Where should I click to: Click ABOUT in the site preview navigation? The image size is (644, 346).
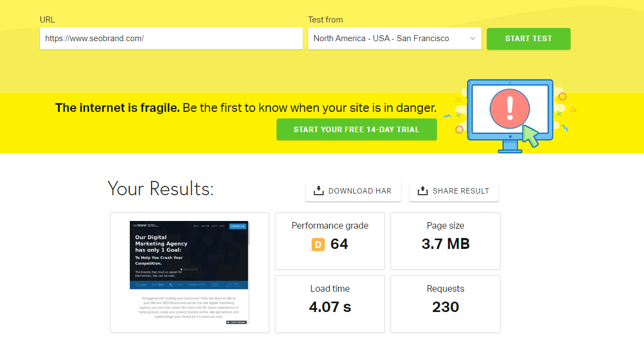point(196,226)
